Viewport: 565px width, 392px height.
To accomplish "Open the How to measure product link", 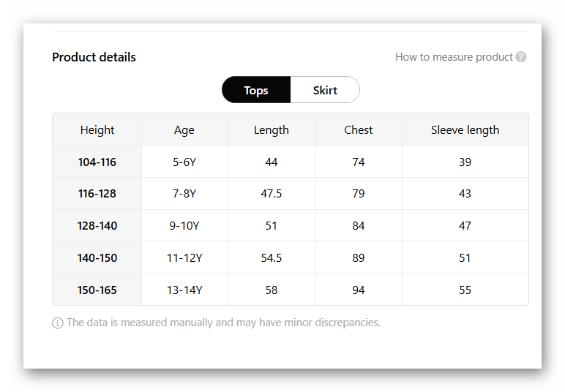I will click(454, 57).
